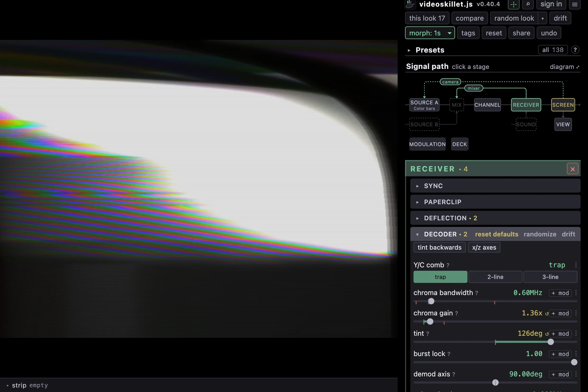Select the 3-line Y/C comb mode
This screenshot has height=392, width=588.
[550, 277]
